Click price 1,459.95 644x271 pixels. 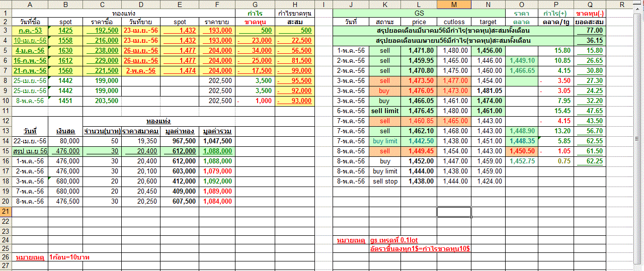(x=419, y=60)
